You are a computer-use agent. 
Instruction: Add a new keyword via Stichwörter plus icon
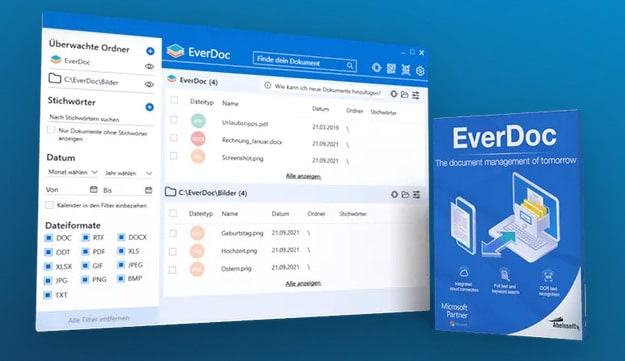point(149,107)
